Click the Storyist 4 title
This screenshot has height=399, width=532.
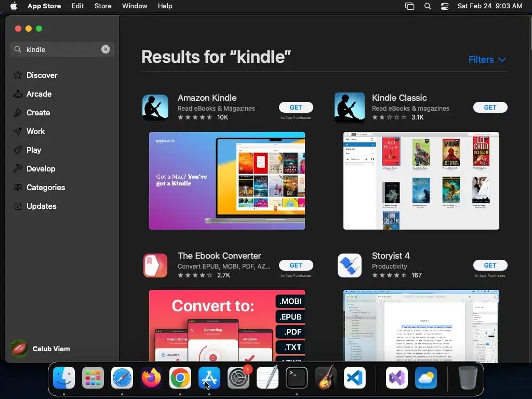391,256
